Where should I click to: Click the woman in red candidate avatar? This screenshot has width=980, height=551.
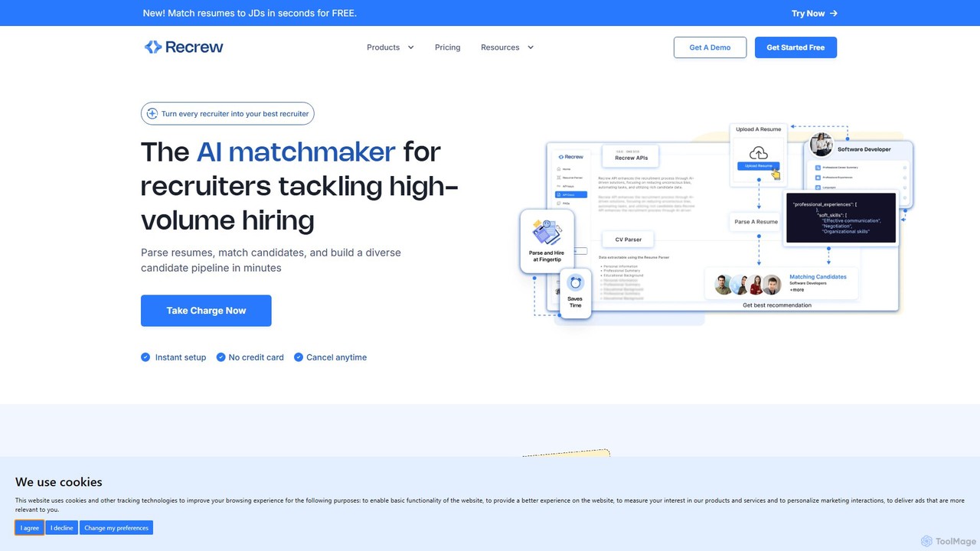click(756, 285)
